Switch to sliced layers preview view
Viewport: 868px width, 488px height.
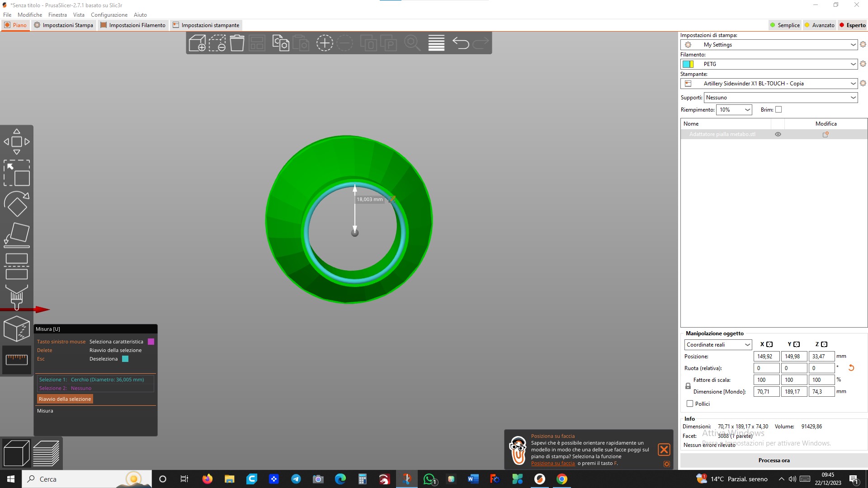pyautogui.click(x=46, y=453)
